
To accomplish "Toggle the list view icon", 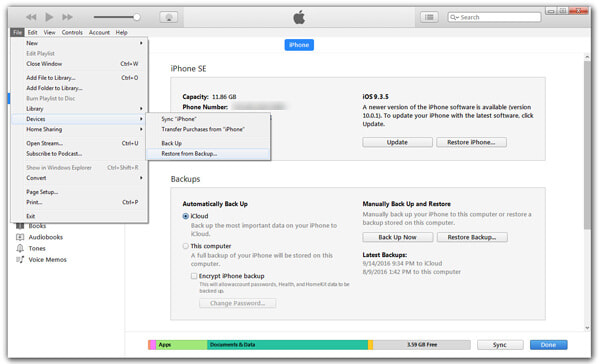I will click(429, 17).
